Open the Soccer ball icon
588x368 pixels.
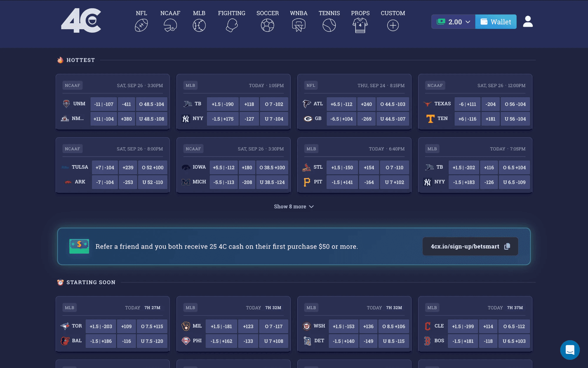coord(268,25)
